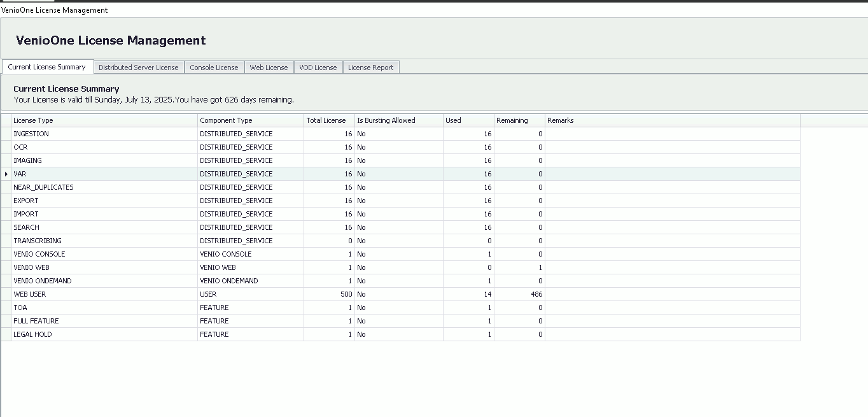The height and width of the screenshot is (417, 868).
Task: Click the Is Bursting Allowed column header
Action: coord(399,120)
